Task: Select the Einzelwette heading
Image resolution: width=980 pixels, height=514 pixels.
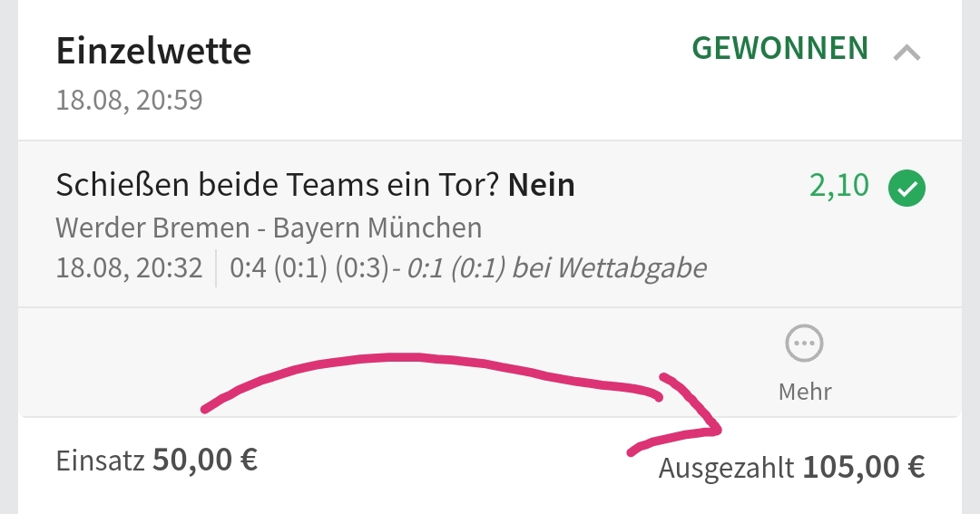Action: (x=153, y=52)
